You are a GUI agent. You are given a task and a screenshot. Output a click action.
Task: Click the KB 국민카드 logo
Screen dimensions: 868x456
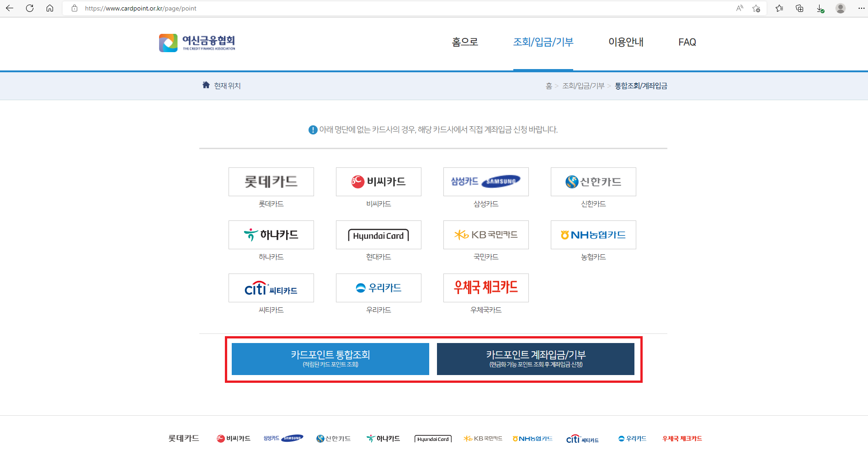[485, 235]
